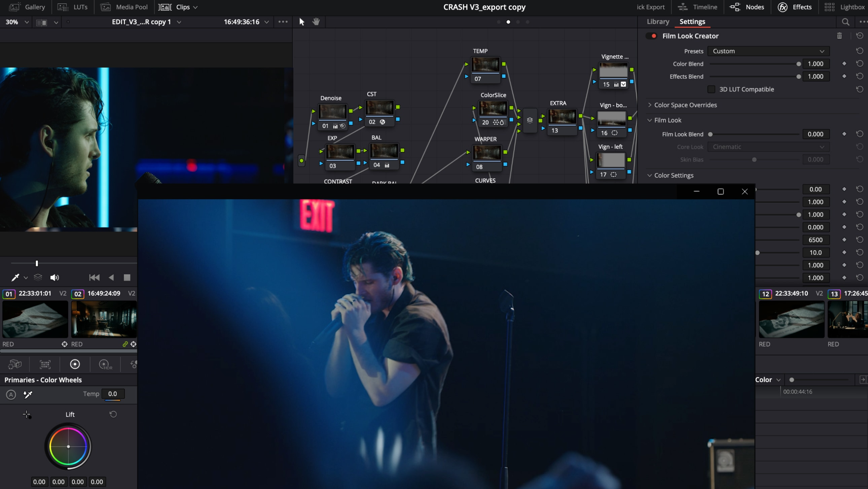868x489 pixels.
Task: Activate the hand pan tool in the viewer
Action: coord(316,22)
